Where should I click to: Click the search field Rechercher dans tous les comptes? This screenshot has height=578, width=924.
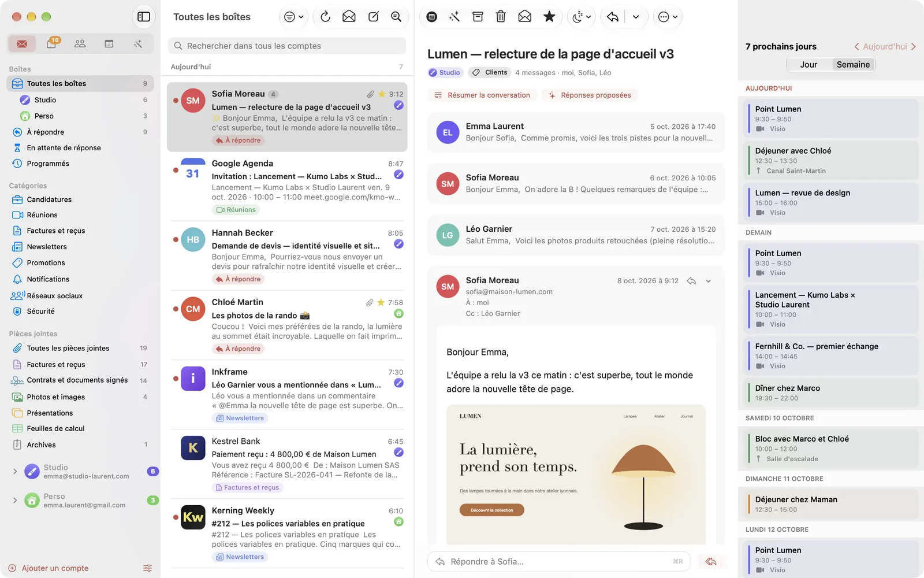tap(287, 46)
